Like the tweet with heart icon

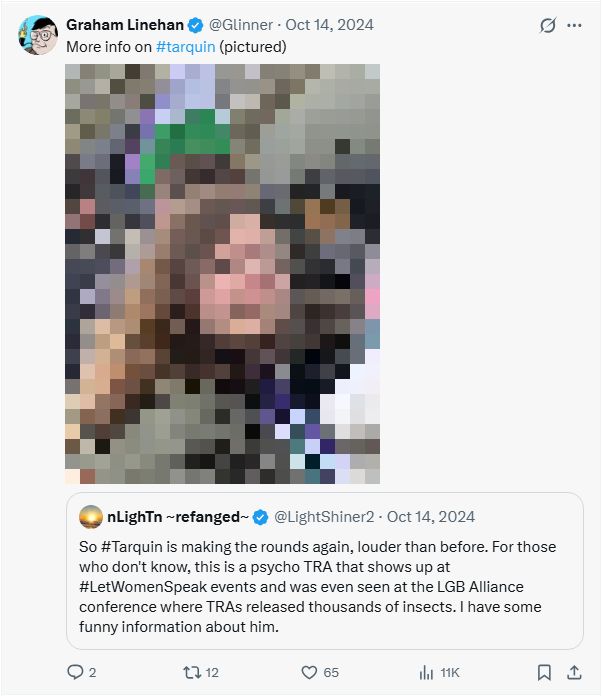pyautogui.click(x=309, y=672)
